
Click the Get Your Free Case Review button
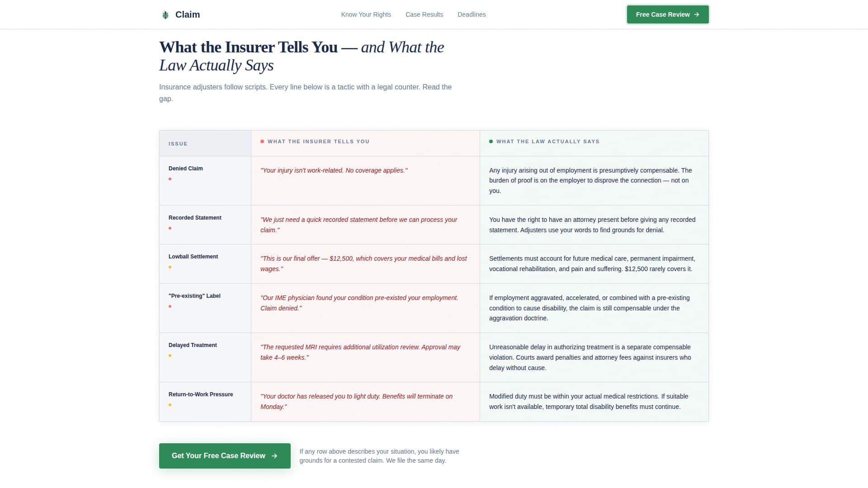pos(225,455)
